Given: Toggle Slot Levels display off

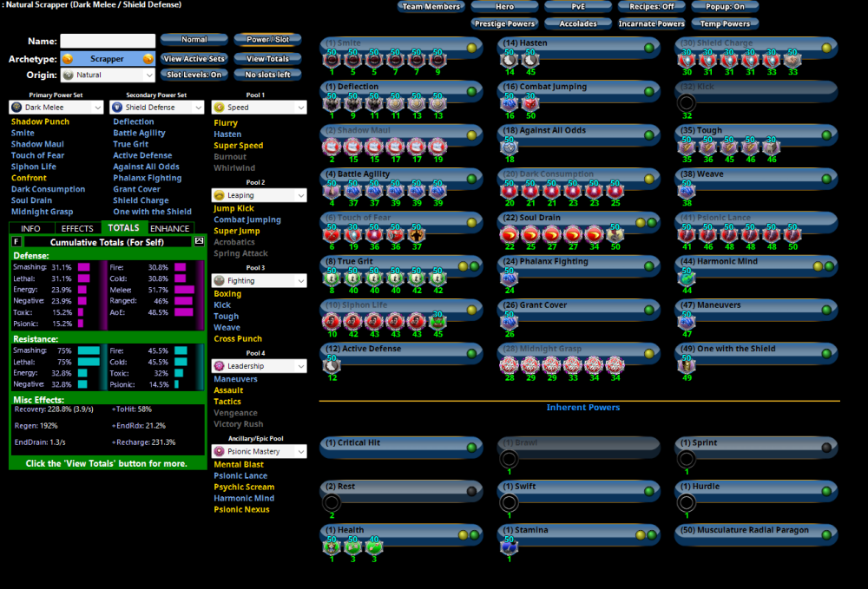Looking at the screenshot, I should coord(194,75).
